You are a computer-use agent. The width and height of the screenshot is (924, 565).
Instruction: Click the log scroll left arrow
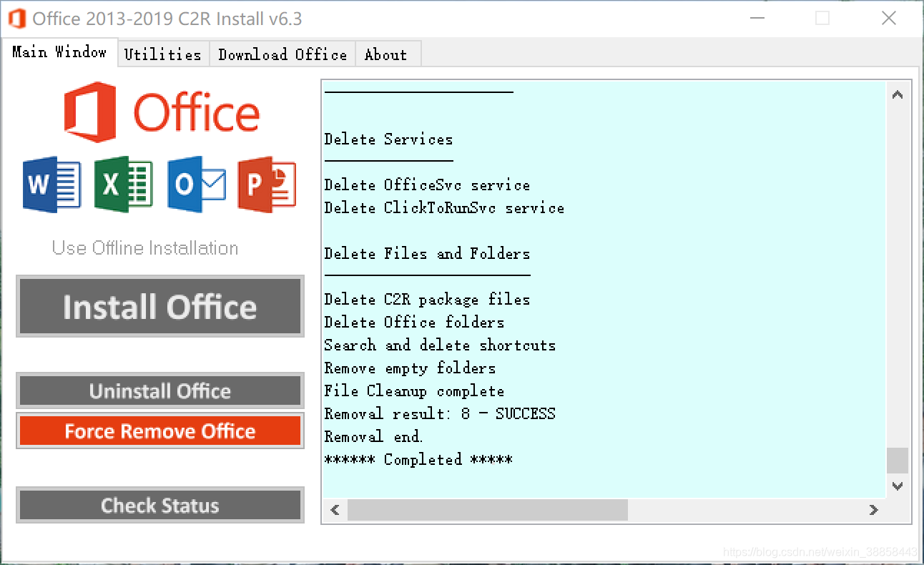pyautogui.click(x=335, y=510)
